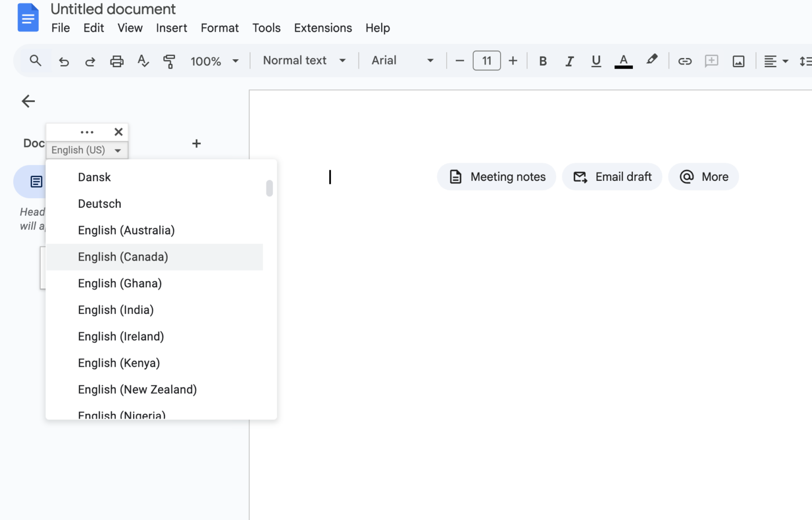This screenshot has height=520, width=812.
Task: Open the Insert menu
Action: pyautogui.click(x=171, y=28)
